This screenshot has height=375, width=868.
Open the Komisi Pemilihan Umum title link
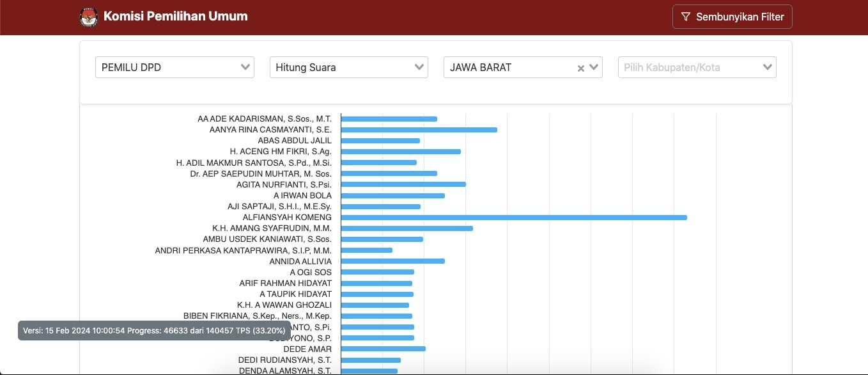pos(176,16)
